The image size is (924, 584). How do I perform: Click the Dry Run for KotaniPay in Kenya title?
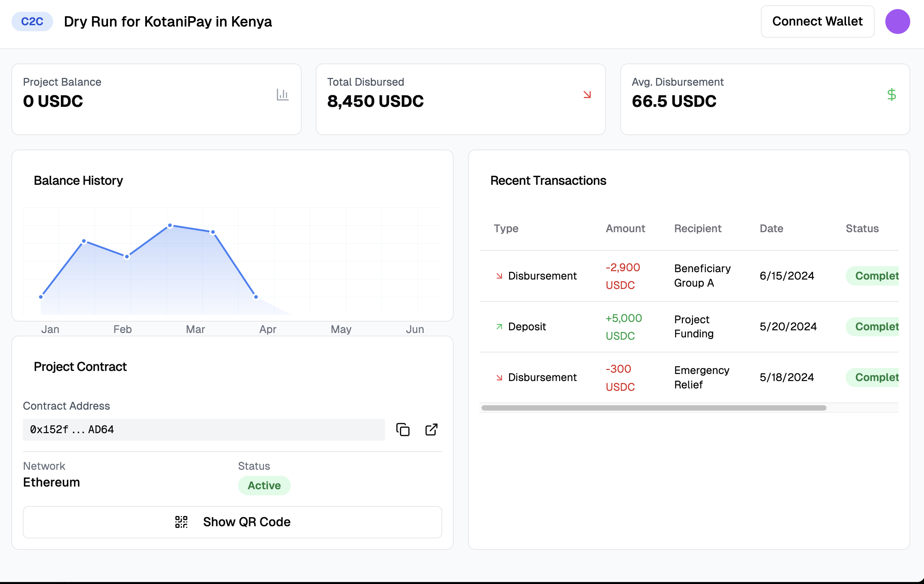(x=168, y=22)
